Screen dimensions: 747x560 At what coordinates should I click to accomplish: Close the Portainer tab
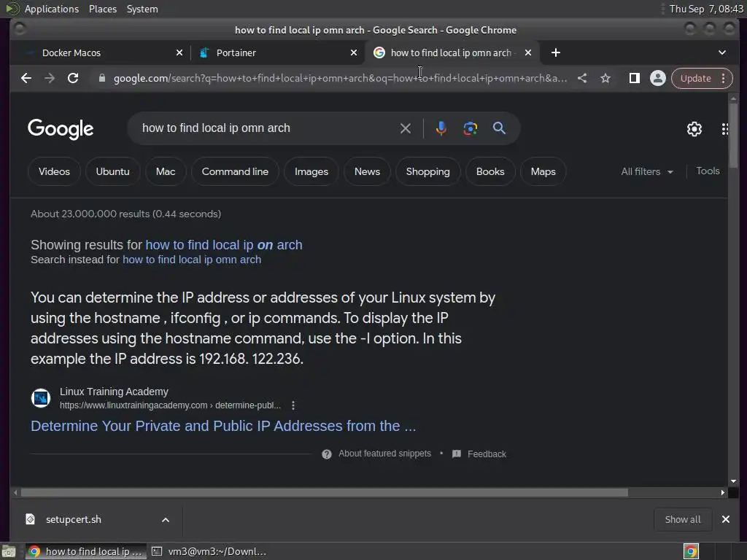[x=354, y=52]
